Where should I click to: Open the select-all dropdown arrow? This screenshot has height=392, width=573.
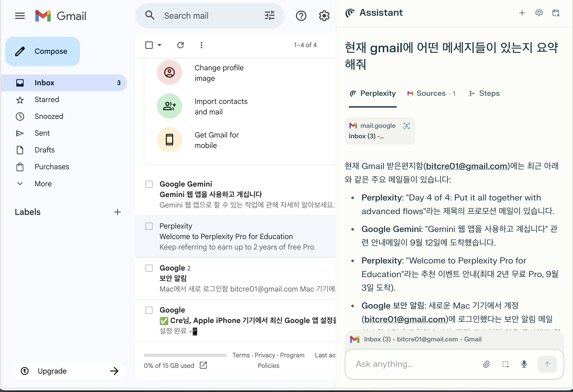(x=160, y=45)
